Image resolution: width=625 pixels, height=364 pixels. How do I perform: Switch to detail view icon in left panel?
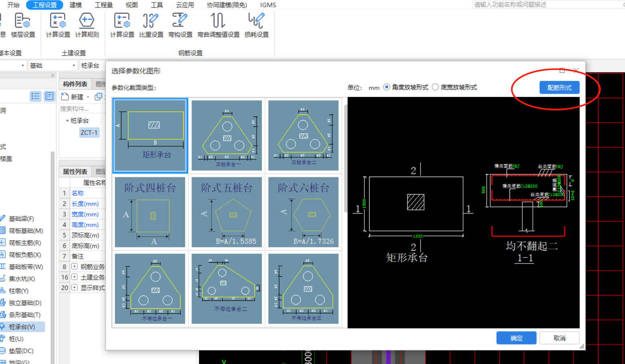click(x=49, y=96)
